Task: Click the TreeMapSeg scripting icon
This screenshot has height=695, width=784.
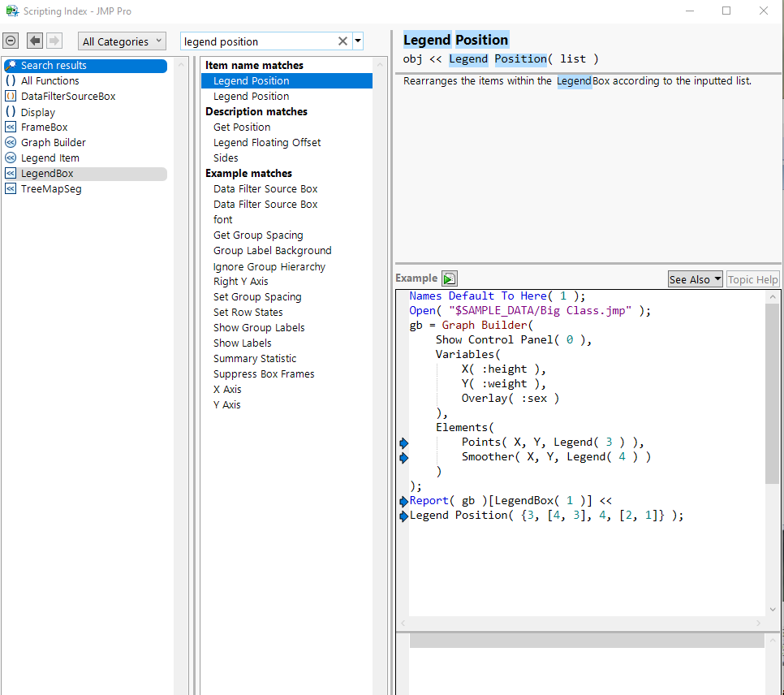Action: click(10, 188)
